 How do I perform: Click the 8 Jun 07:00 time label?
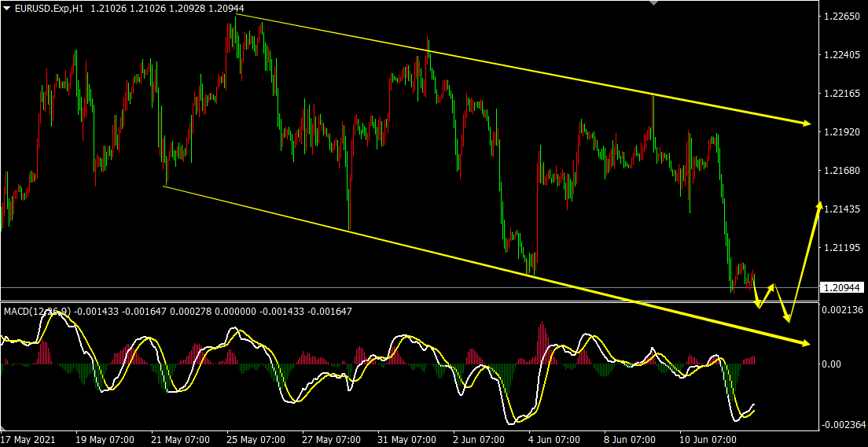[631, 440]
